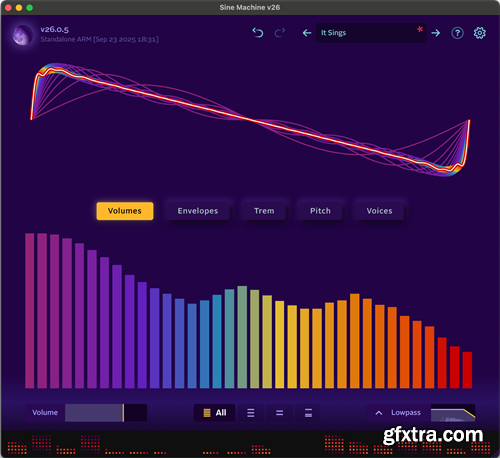The image size is (500, 458).
Task: Click the undo arrow icon
Action: pos(258,33)
